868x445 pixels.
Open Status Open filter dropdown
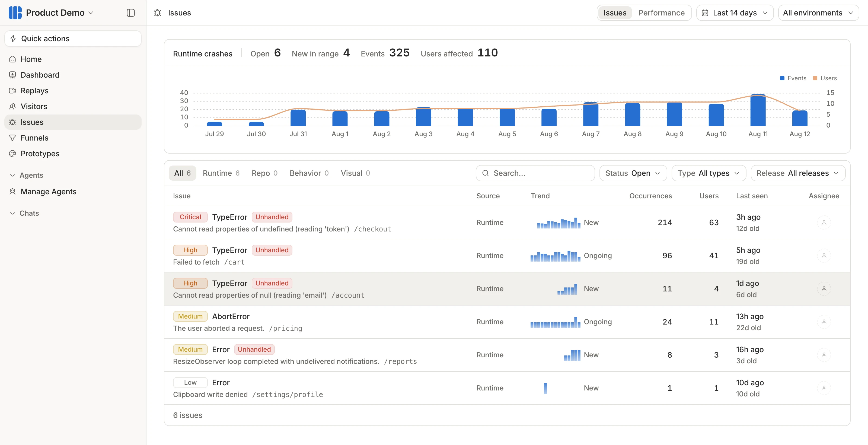633,173
